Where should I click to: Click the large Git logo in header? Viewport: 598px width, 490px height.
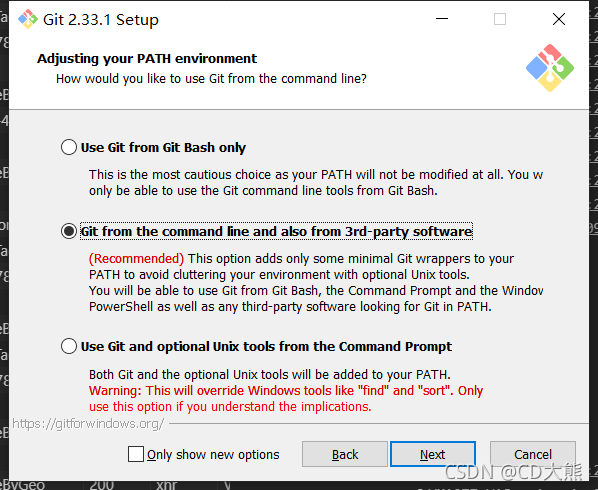550,68
